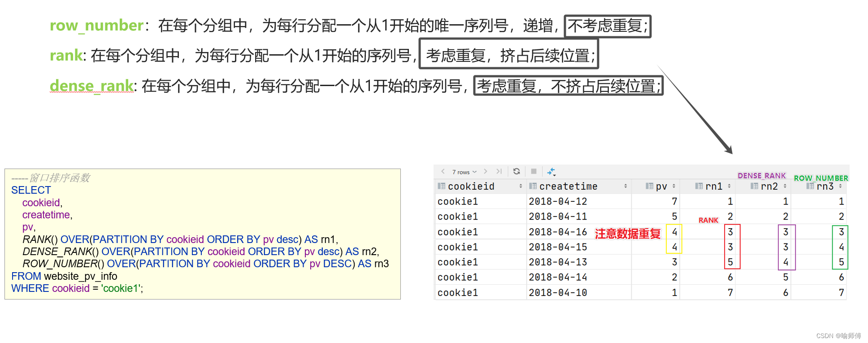Select pv value 2 in 2018-04-14 row
The image size is (868, 343).
(x=674, y=277)
